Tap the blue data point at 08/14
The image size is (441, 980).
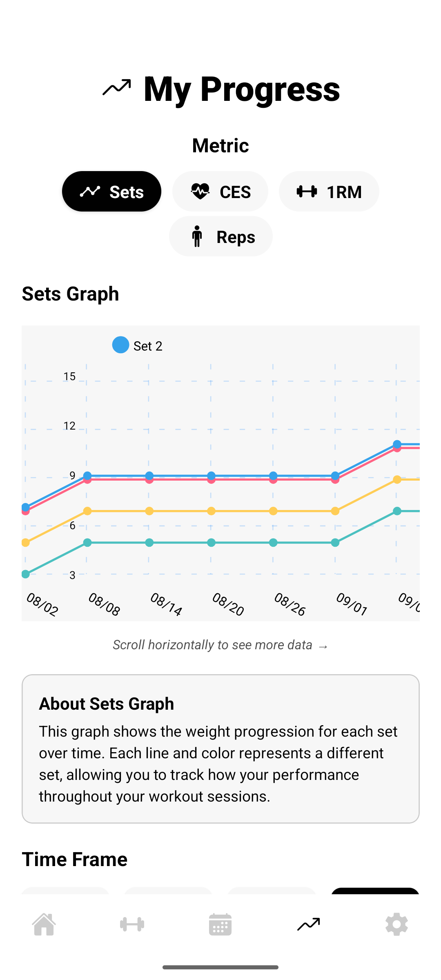coord(149,475)
